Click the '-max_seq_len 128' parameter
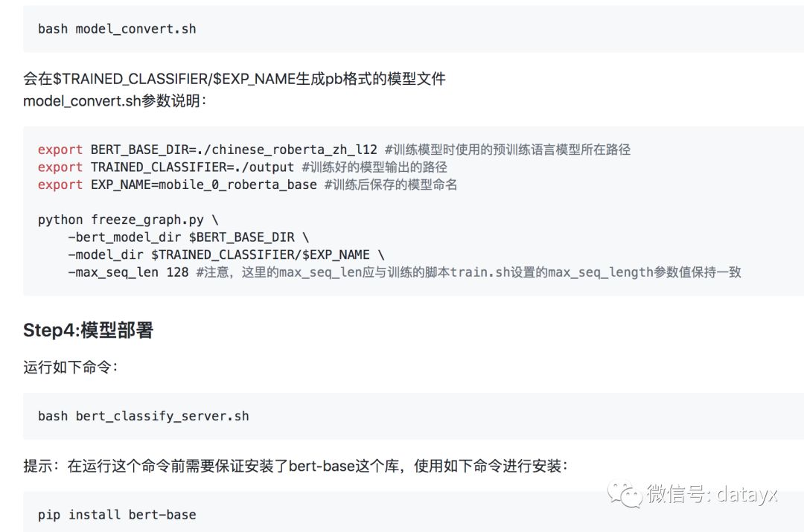Viewport: 804px width, 532px height. click(128, 272)
